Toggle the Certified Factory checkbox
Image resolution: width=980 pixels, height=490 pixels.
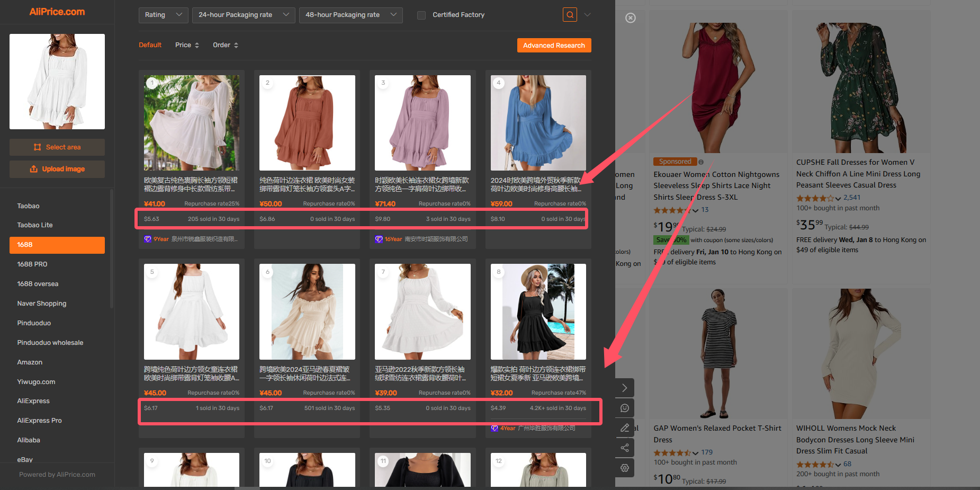[421, 15]
